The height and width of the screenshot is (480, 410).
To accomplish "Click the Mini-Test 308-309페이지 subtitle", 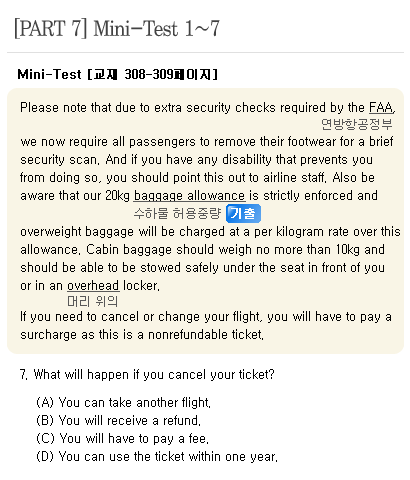I will (117, 74).
